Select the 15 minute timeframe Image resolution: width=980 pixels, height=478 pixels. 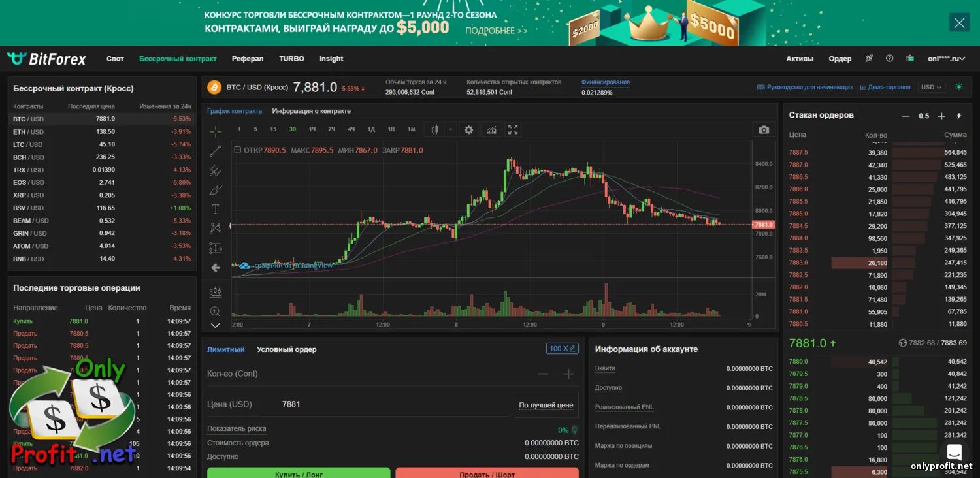(273, 129)
